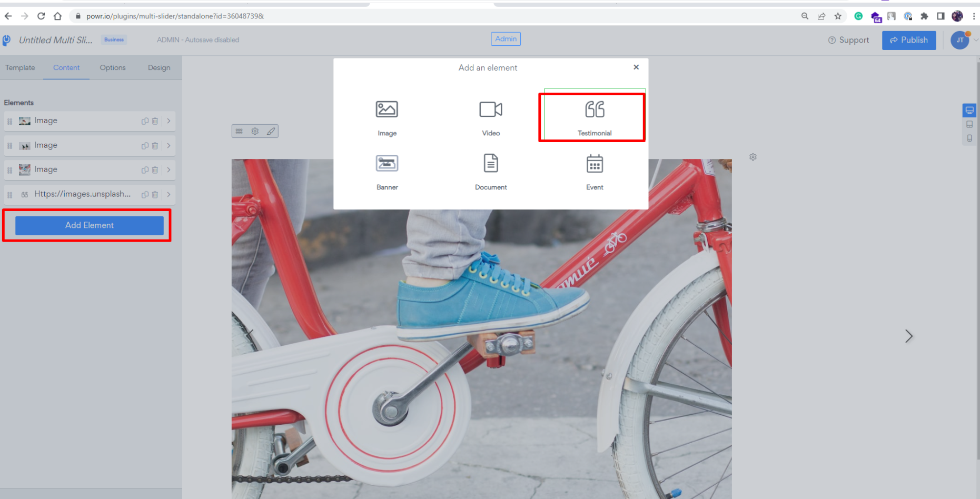
Task: Click drag handle of third Image row
Action: click(x=9, y=171)
